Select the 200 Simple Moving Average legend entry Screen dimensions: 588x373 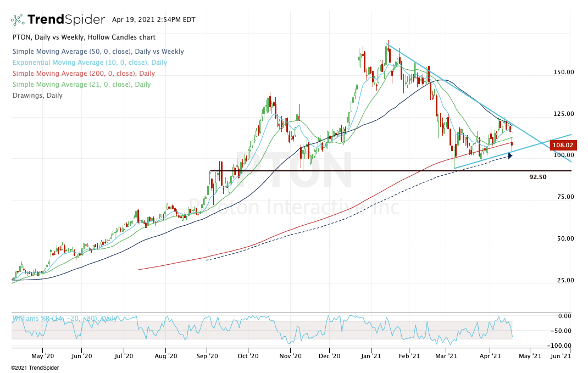click(84, 73)
